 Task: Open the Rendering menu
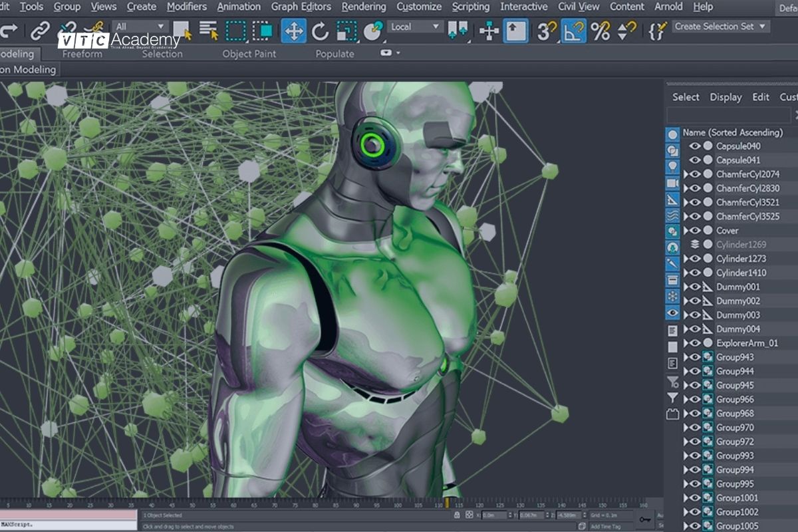click(363, 7)
